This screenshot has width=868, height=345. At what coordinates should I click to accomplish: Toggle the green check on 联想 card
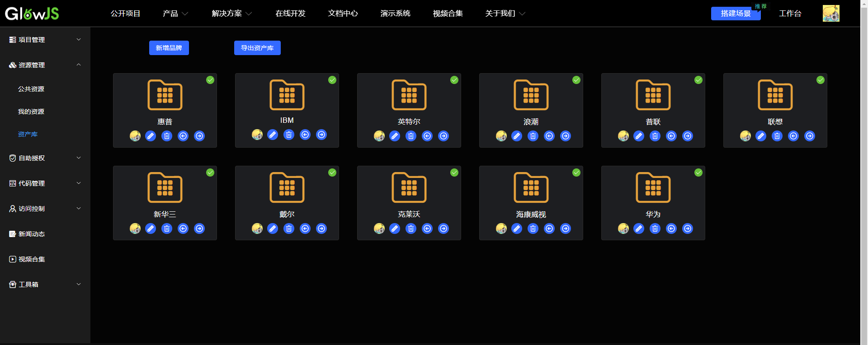click(x=821, y=80)
